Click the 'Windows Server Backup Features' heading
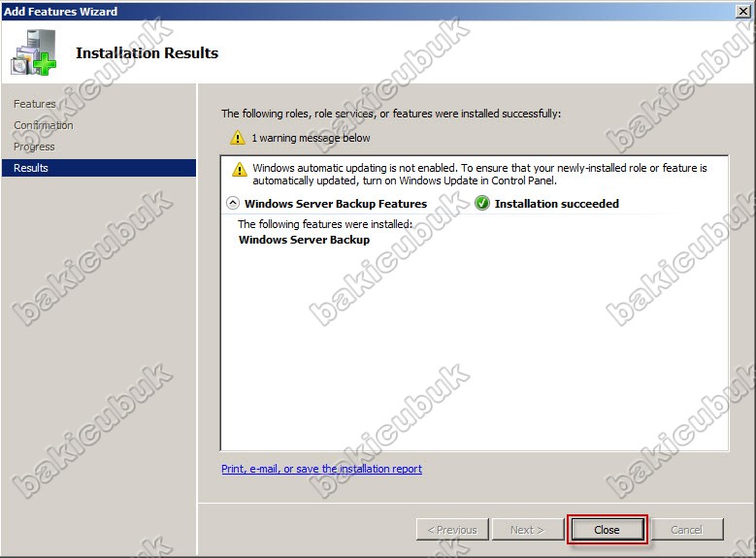Screen dimensions: 756x558 click(x=336, y=204)
